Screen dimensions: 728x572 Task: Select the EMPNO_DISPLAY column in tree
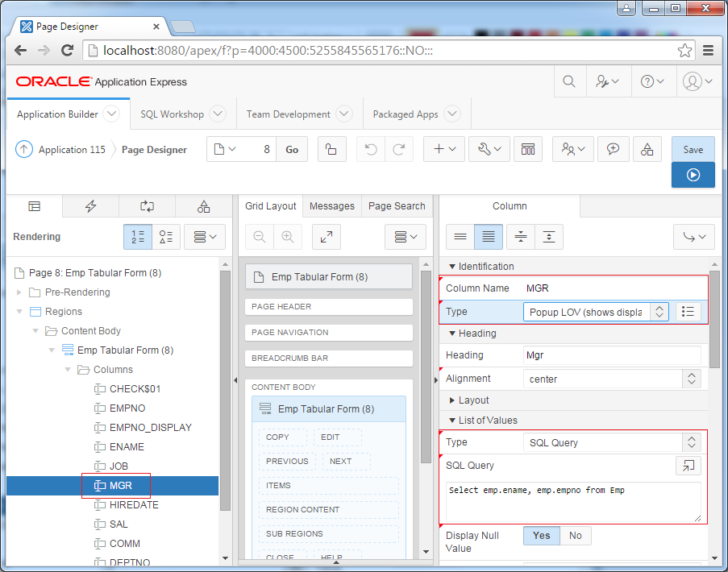point(151,427)
